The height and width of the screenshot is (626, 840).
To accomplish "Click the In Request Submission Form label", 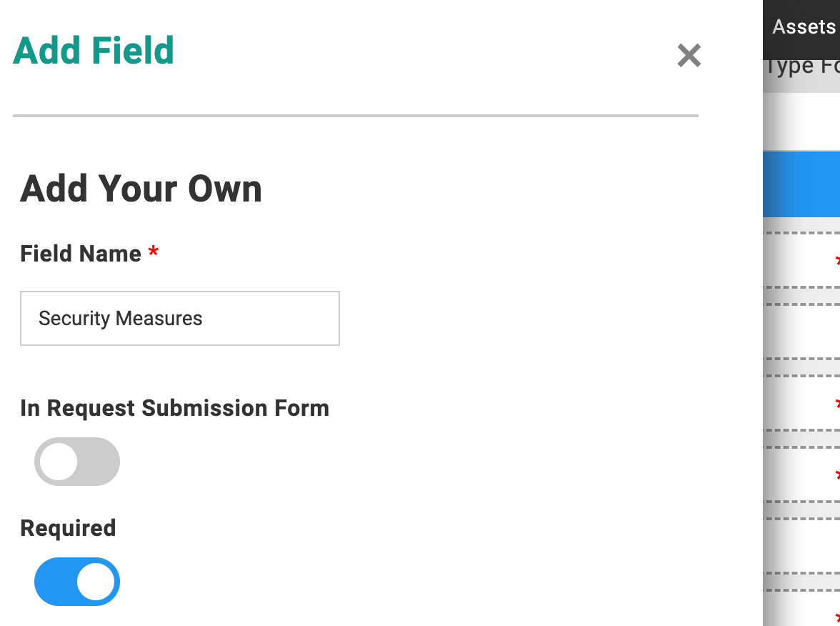I will [x=174, y=408].
